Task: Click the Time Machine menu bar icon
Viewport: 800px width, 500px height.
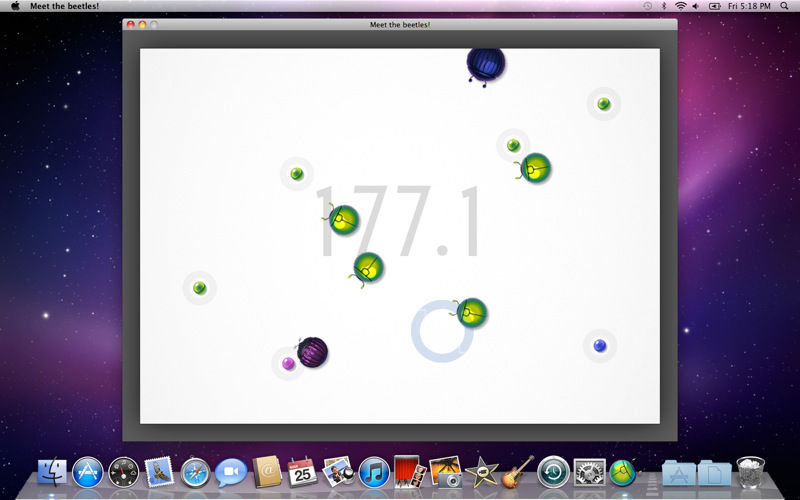Action: (647, 6)
